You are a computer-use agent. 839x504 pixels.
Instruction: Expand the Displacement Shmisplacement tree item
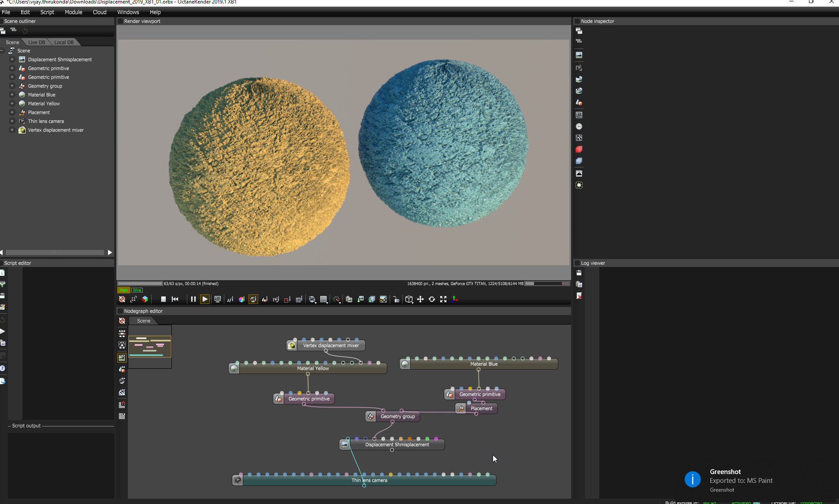point(12,59)
